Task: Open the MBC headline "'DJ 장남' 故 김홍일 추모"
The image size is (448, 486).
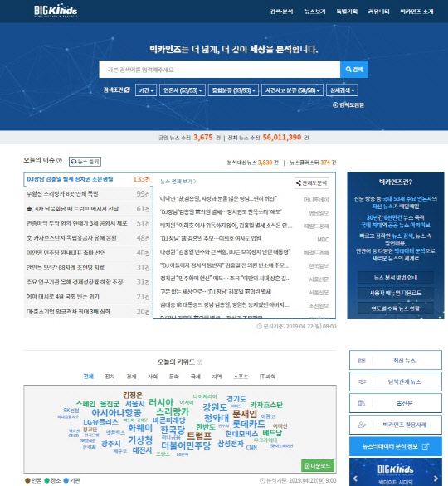Action: tap(211, 239)
